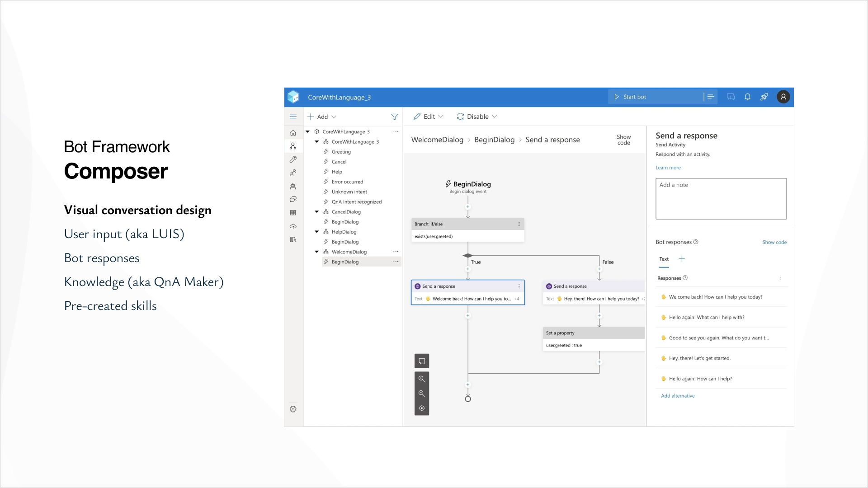The image size is (868, 488).
Task: Select the Unknown intent trigger
Action: pyautogui.click(x=349, y=192)
